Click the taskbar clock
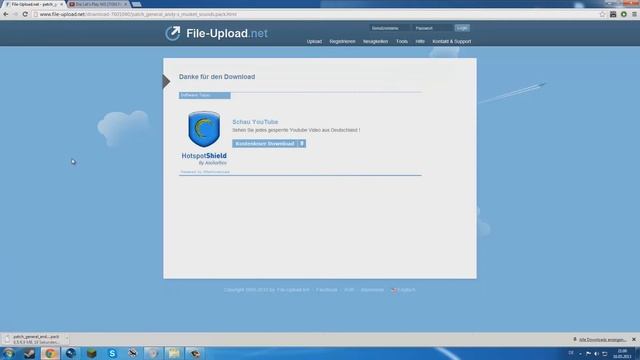Viewport: 640px width, 360px height. point(622,353)
